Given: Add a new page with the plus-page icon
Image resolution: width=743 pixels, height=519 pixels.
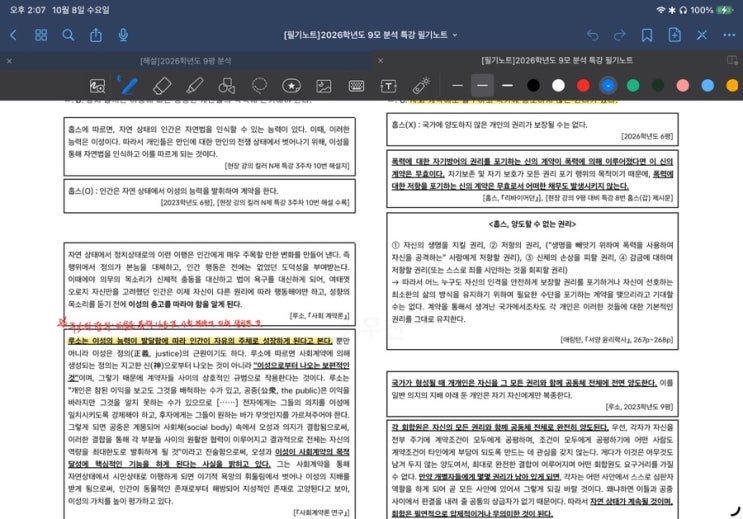Looking at the screenshot, I should [674, 35].
